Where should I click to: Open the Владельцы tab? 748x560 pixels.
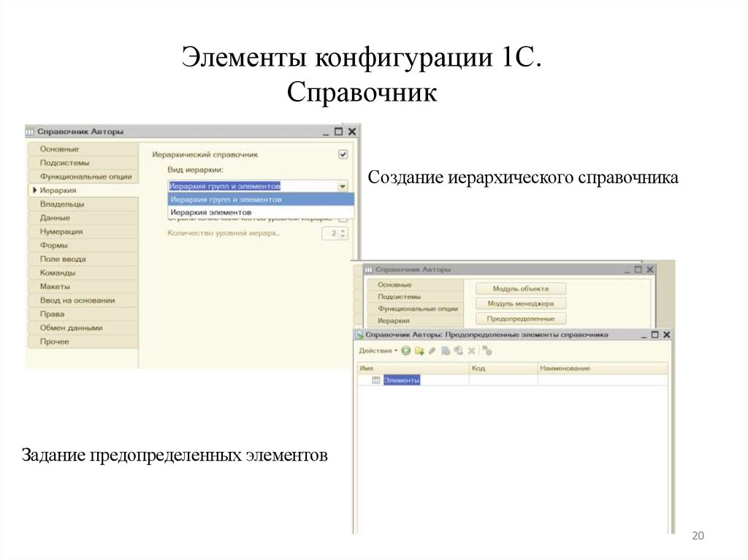pos(83,204)
